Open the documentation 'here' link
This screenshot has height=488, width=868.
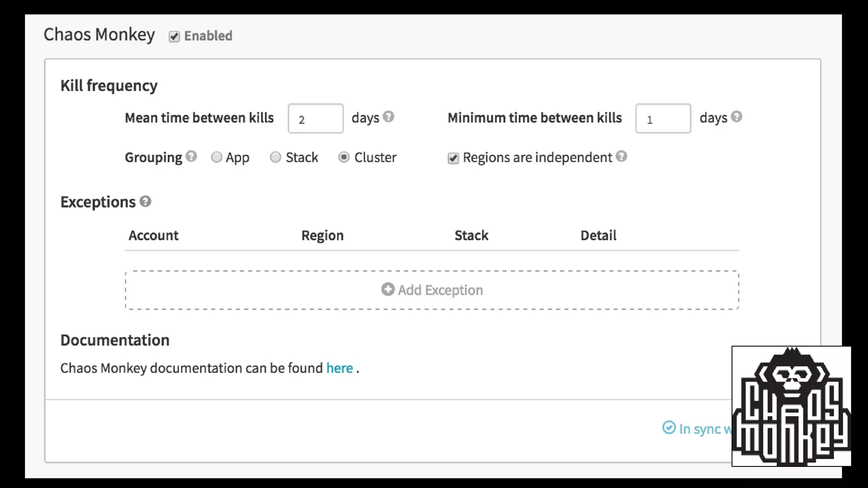(339, 368)
